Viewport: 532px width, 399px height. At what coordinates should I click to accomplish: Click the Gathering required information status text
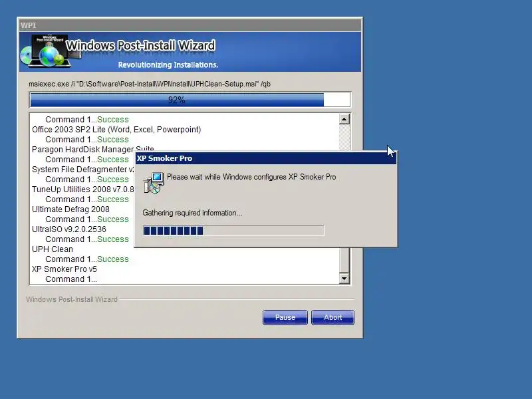click(x=192, y=213)
